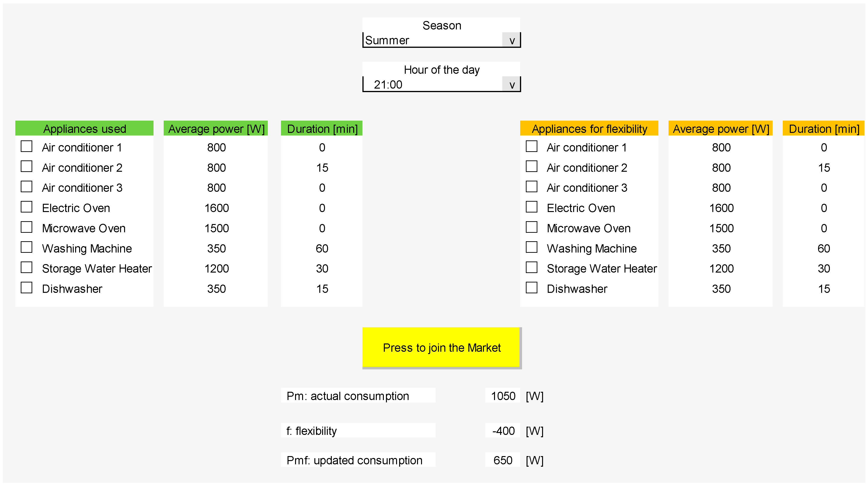Toggle Storage Water Heater under Appliances used

(x=27, y=268)
